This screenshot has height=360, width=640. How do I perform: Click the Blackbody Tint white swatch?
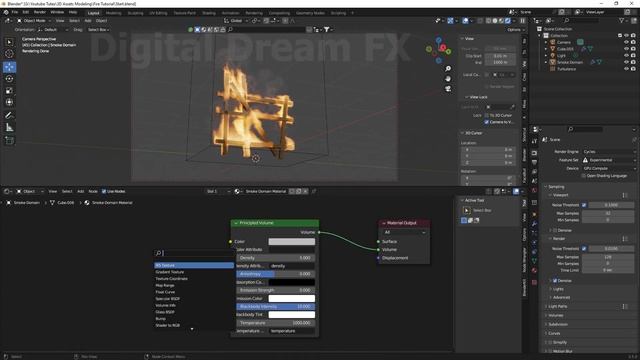tap(291, 315)
